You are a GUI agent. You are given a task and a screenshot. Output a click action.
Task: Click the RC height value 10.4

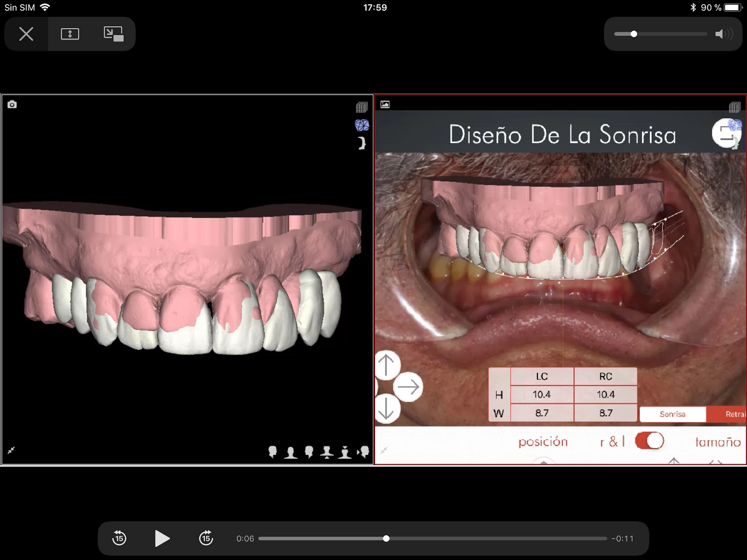coord(606,394)
